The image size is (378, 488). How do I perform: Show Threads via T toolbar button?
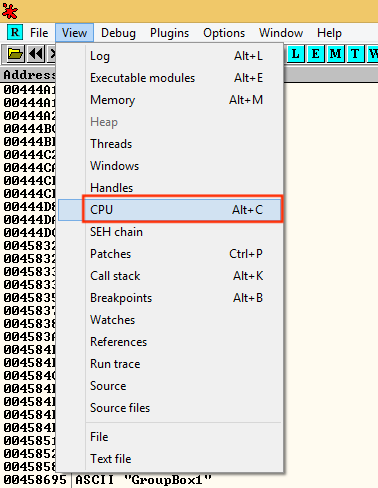[x=355, y=54]
